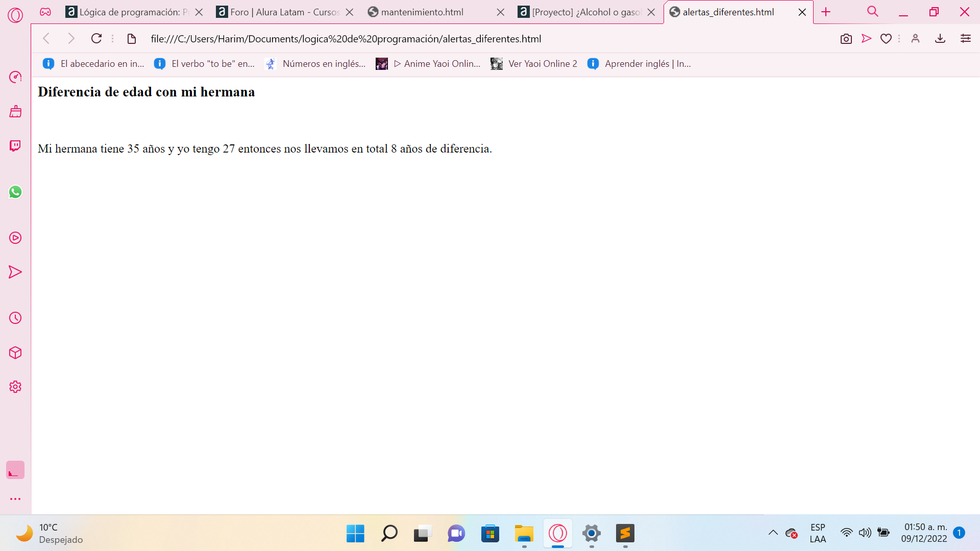Open the notification count badge
This screenshot has width=980, height=551.
point(959,533)
